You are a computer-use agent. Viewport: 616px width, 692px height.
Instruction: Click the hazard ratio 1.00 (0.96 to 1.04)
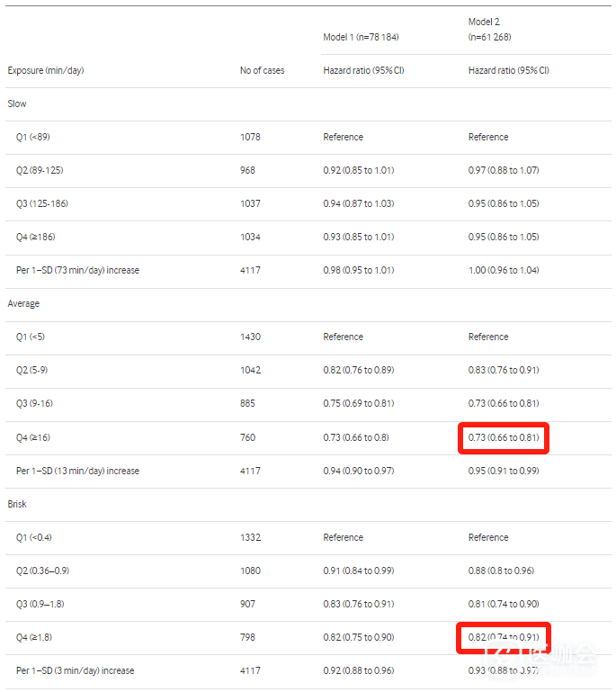coord(504,270)
